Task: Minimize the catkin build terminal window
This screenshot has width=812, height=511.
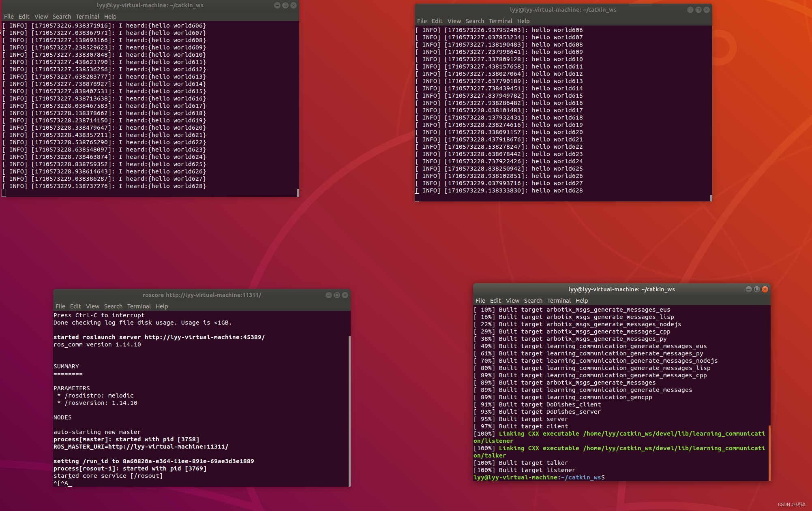Action: click(749, 289)
